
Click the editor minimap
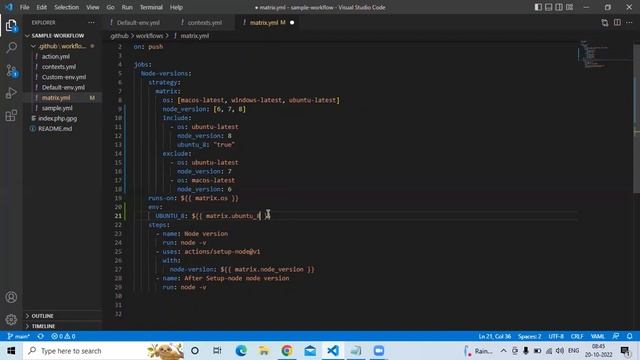pyautogui.click(x=604, y=54)
